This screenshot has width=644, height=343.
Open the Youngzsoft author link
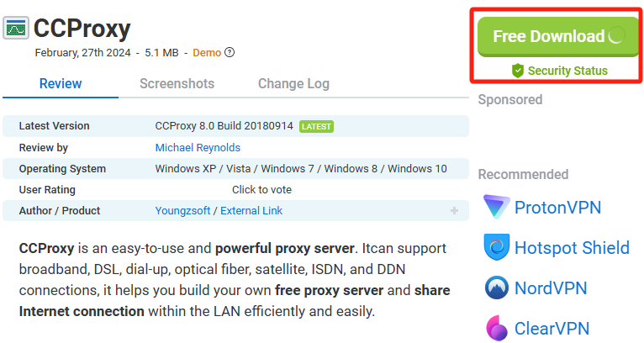(182, 211)
